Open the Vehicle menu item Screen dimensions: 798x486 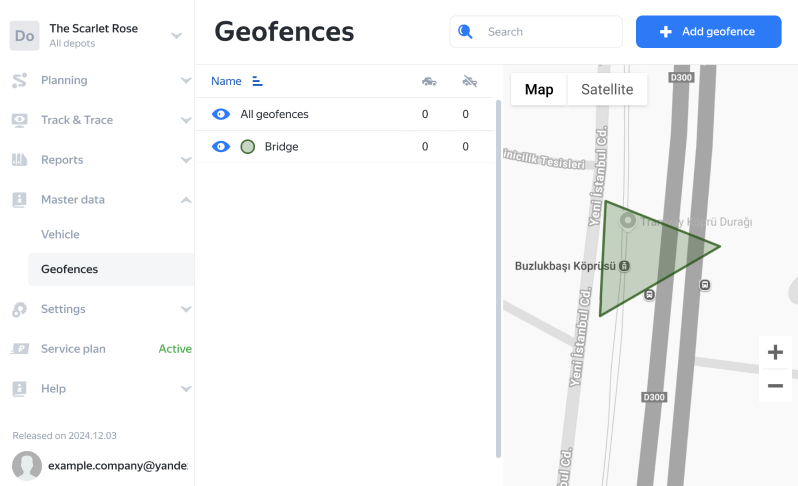coord(60,234)
